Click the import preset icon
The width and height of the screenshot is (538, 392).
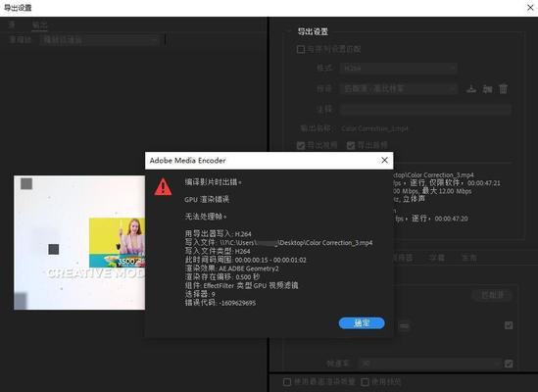click(x=488, y=89)
